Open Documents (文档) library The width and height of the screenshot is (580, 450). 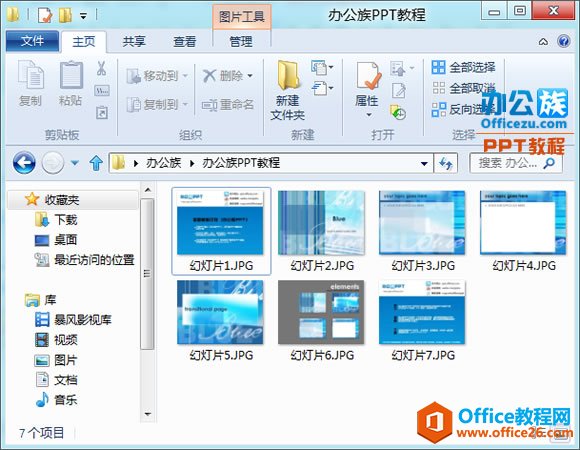click(x=56, y=380)
